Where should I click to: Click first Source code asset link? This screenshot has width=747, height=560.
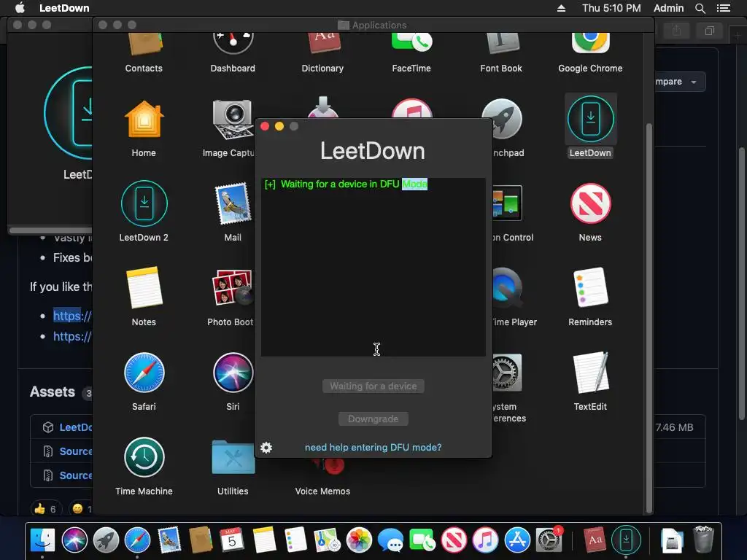point(75,451)
